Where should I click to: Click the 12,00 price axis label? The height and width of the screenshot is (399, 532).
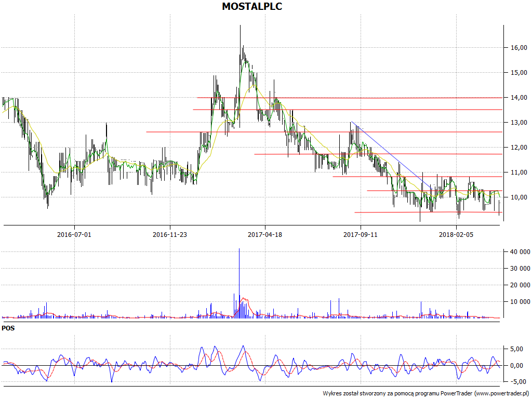[x=519, y=147]
